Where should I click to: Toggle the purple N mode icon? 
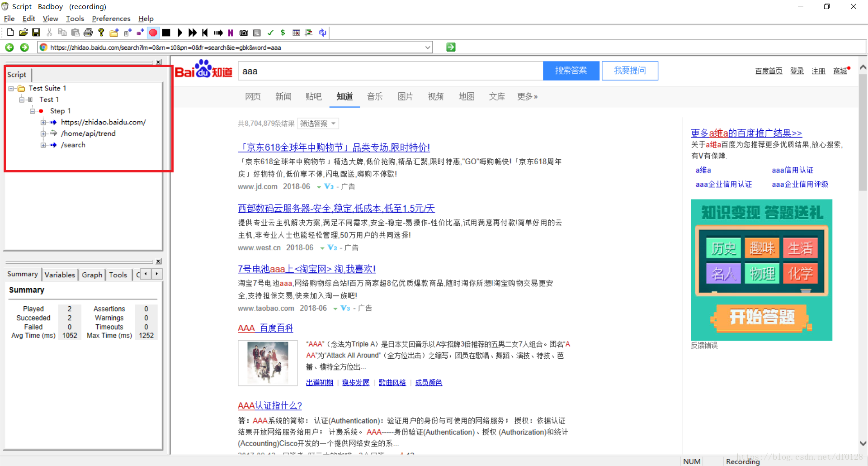tap(231, 33)
